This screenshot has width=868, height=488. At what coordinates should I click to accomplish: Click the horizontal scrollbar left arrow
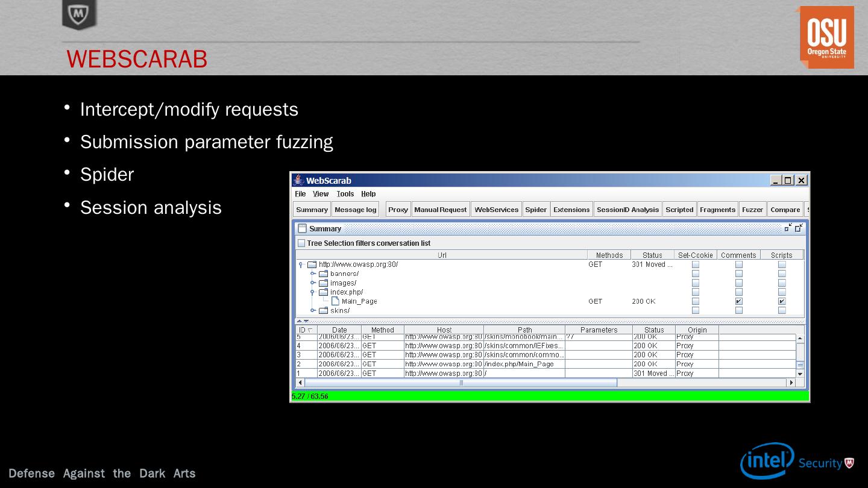[301, 383]
